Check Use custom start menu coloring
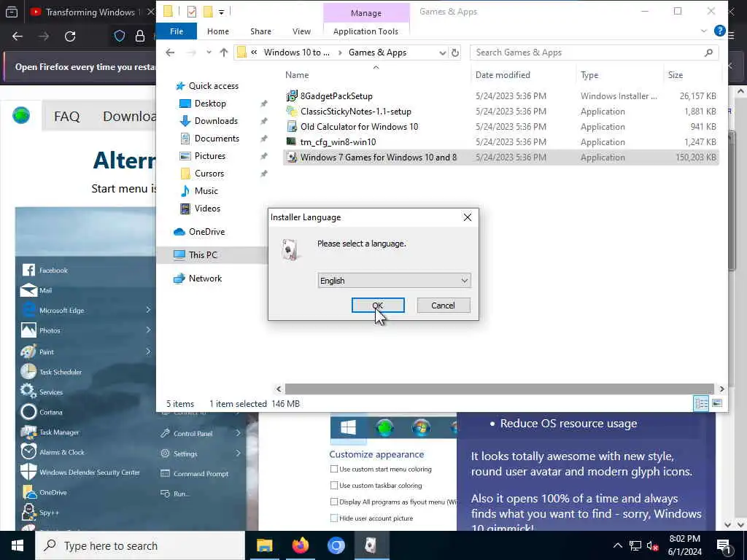Viewport: 747px width, 560px height. point(334,469)
